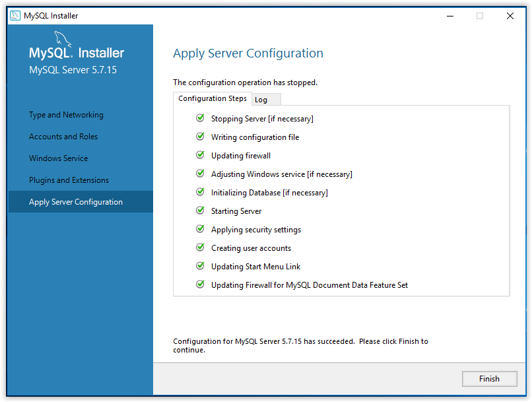Click the 'Starting Server' step text

(236, 211)
